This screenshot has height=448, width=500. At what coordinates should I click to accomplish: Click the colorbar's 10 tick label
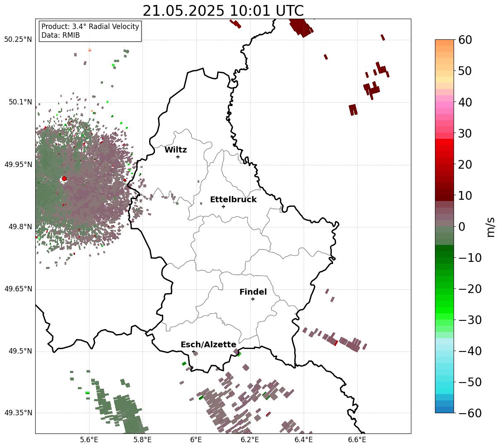pyautogui.click(x=465, y=196)
